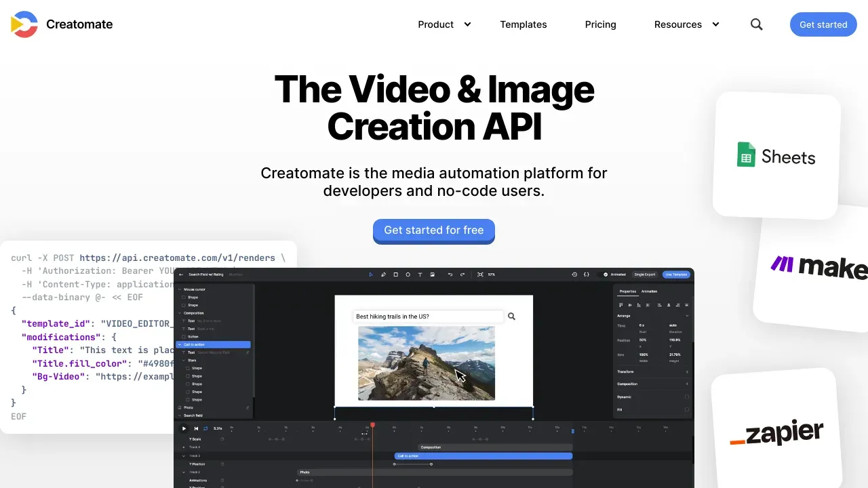Open the Templates menu item
The image size is (868, 488).
tap(524, 24)
